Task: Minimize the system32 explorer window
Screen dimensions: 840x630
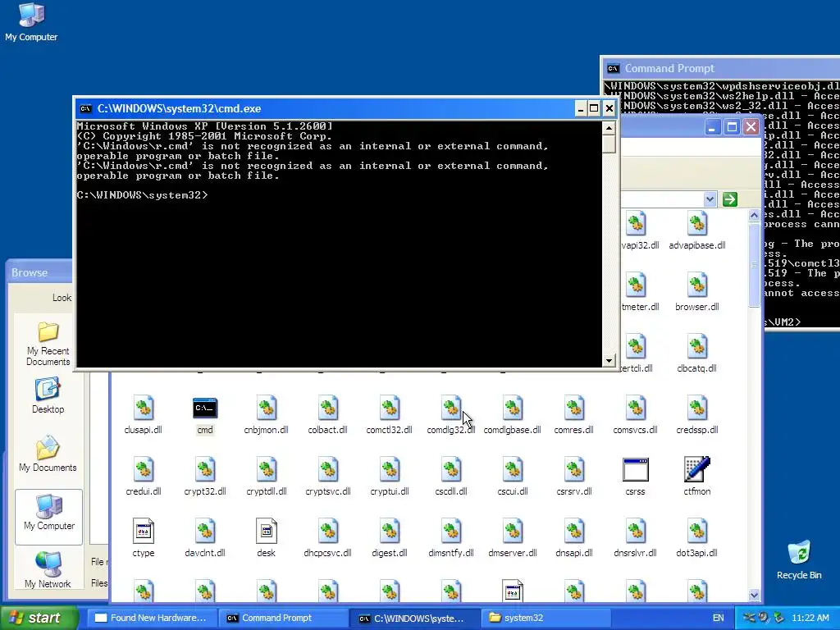Action: (712, 127)
